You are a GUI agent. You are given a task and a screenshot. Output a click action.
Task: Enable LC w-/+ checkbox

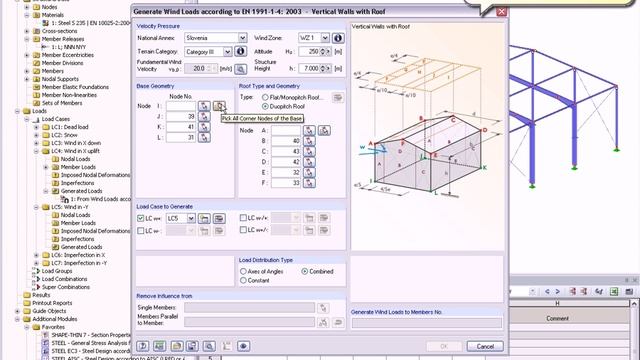[243, 218]
